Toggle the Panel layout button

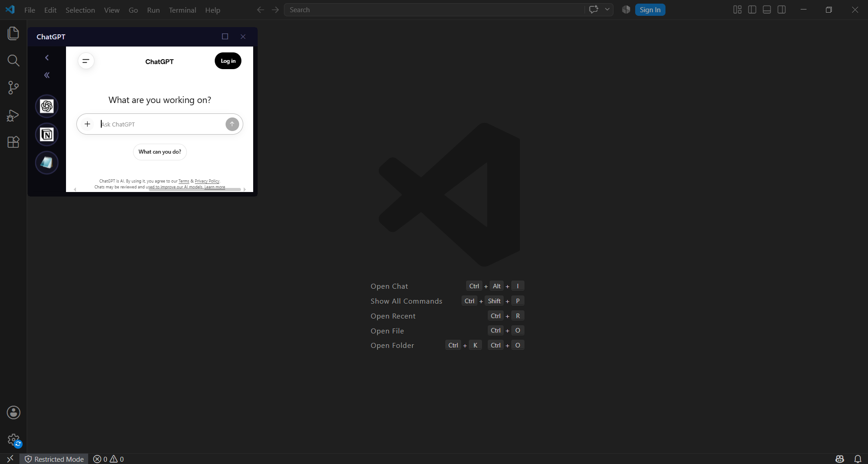[767, 9]
